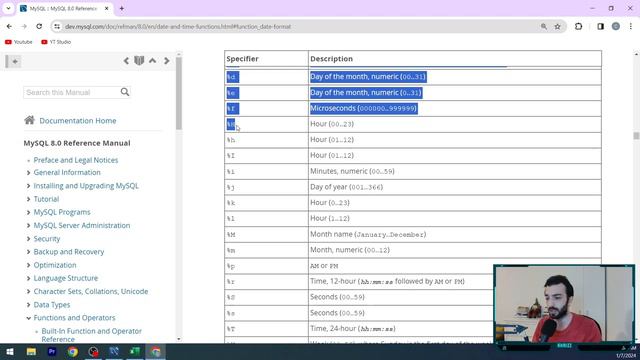
Task: Click the address bar URL
Action: coord(178,27)
